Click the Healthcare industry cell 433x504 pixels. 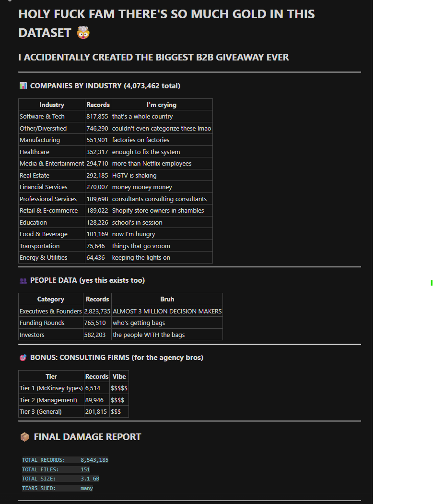click(35, 152)
